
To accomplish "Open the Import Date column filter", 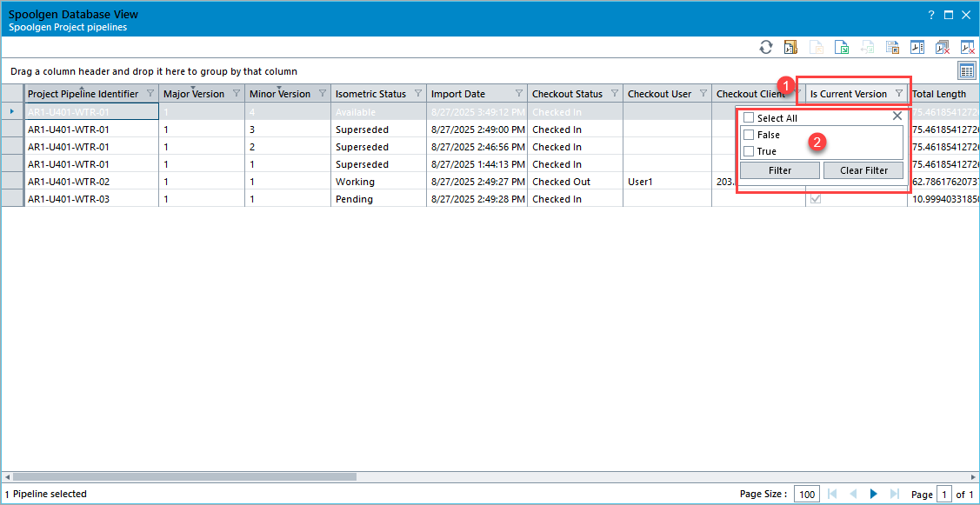I will point(518,94).
